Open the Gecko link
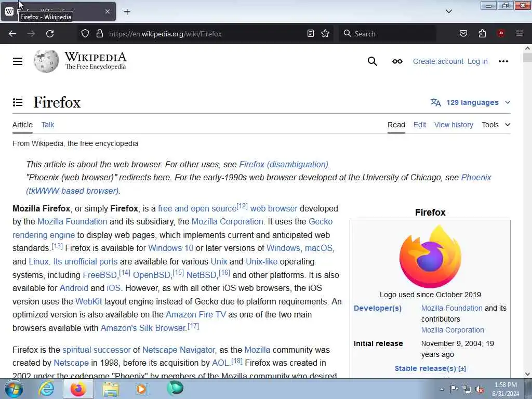 (x=321, y=221)
